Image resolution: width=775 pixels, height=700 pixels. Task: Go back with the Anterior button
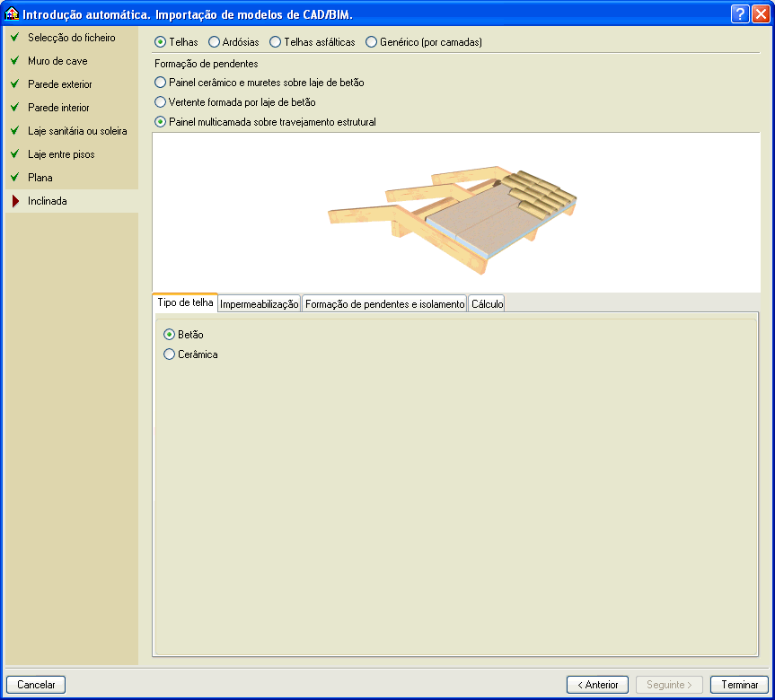coord(597,685)
